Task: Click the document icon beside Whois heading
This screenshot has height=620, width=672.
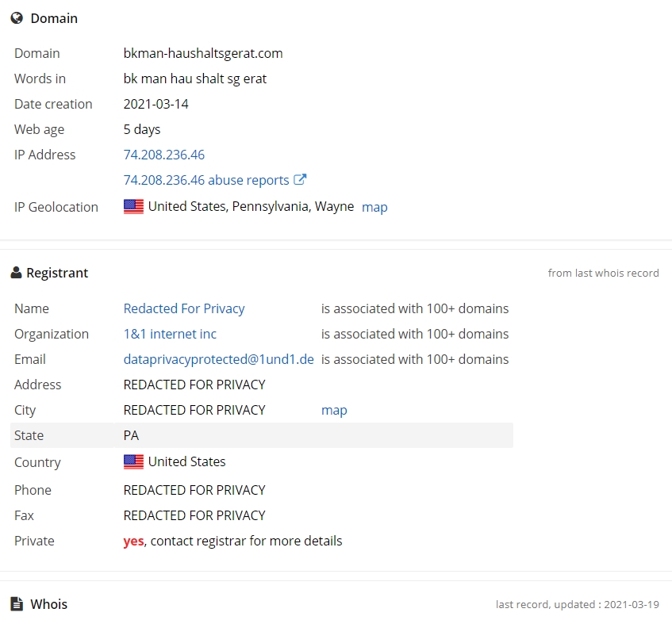Action: [x=17, y=603]
